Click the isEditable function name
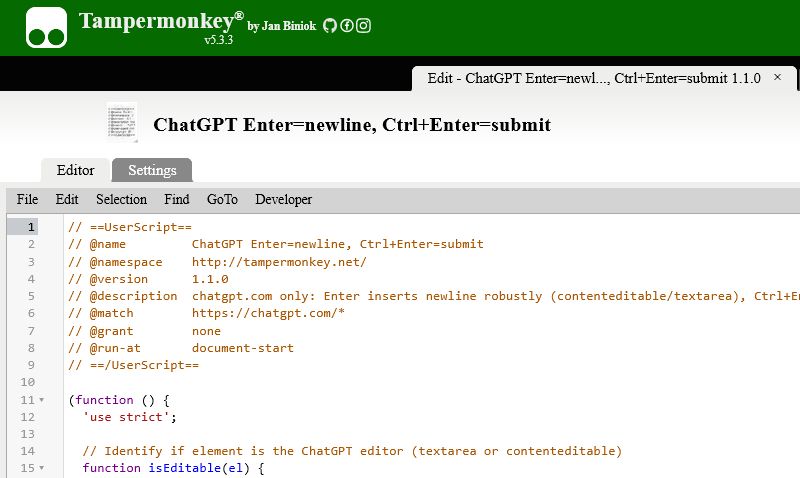Screen dimensions: 800x478 pyautogui.click(x=184, y=468)
